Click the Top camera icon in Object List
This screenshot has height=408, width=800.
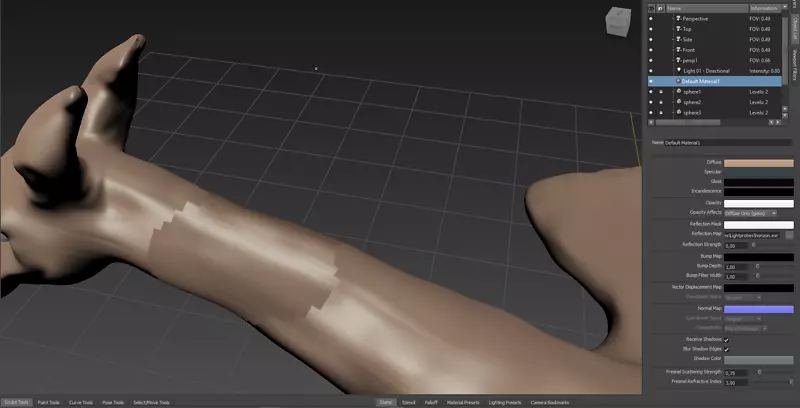point(679,29)
